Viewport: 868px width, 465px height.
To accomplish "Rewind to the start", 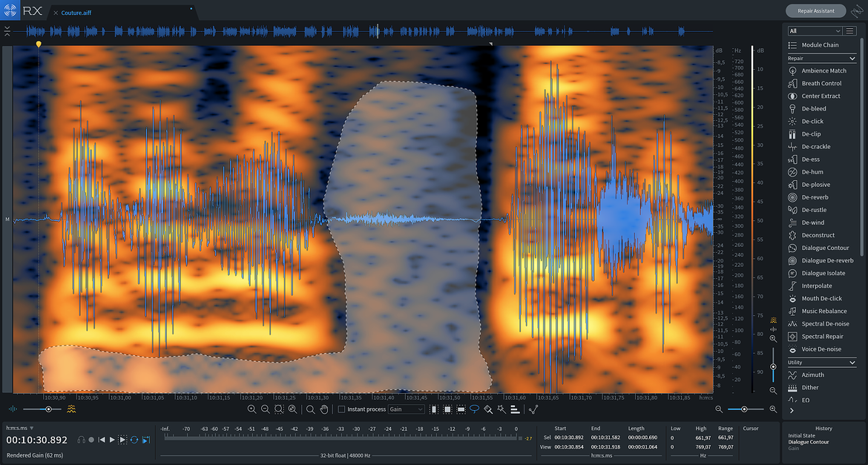I will pyautogui.click(x=102, y=440).
